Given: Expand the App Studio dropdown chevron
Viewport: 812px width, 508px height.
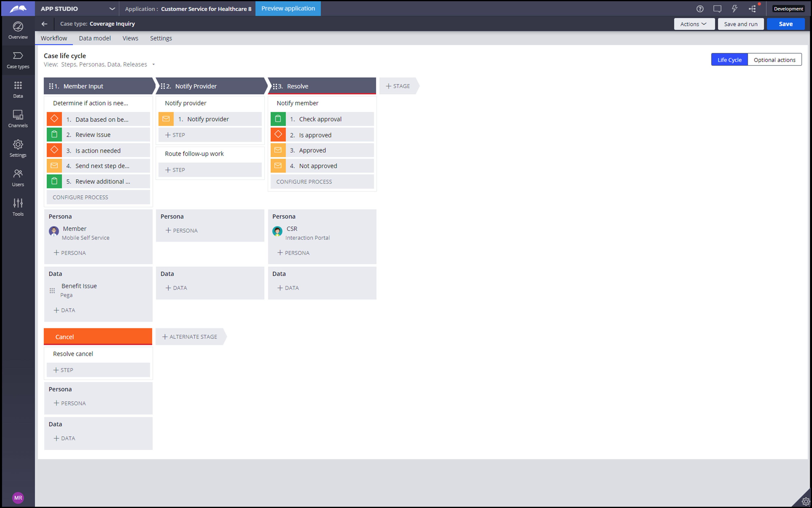Looking at the screenshot, I should point(112,9).
